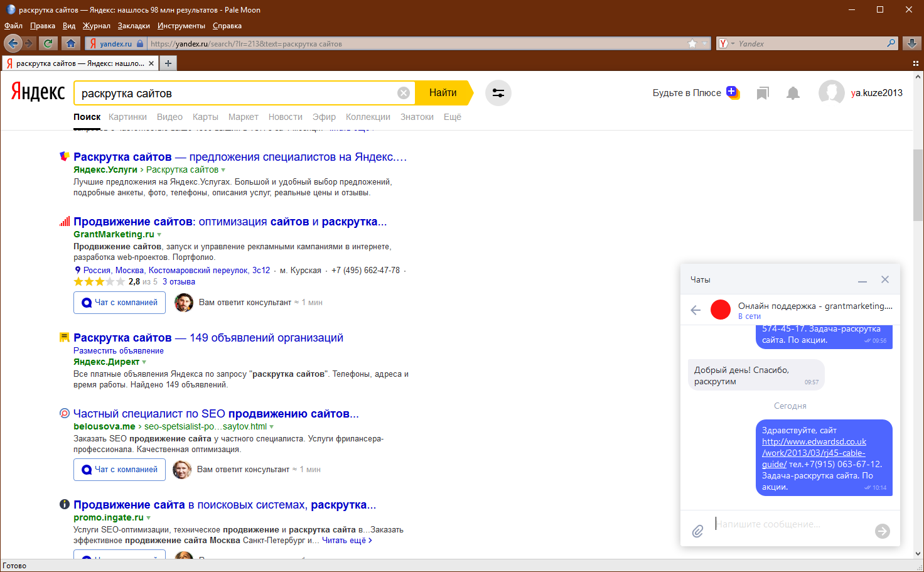
Task: Open Продвижение сайтов: оптимизация result link
Action: tap(230, 222)
